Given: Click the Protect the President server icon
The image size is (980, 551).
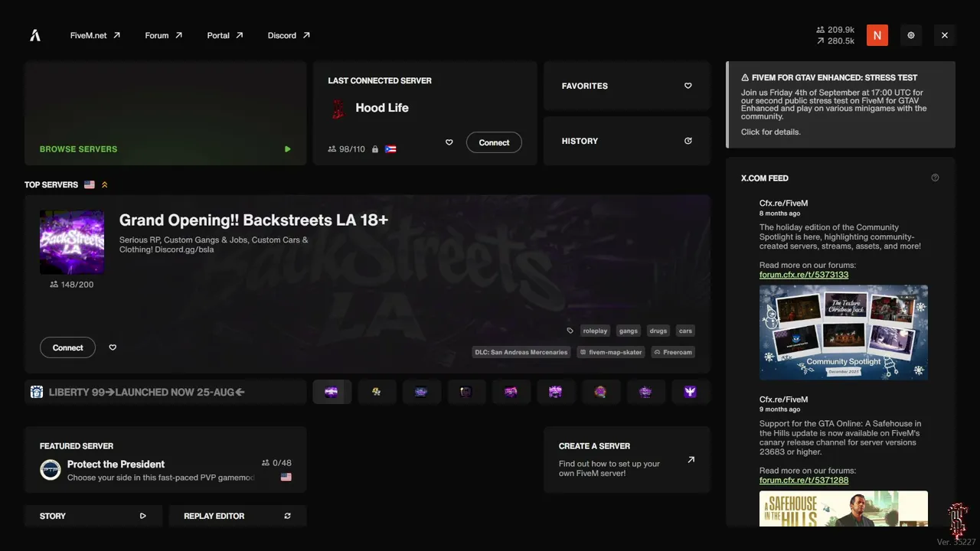Looking at the screenshot, I should (x=51, y=470).
